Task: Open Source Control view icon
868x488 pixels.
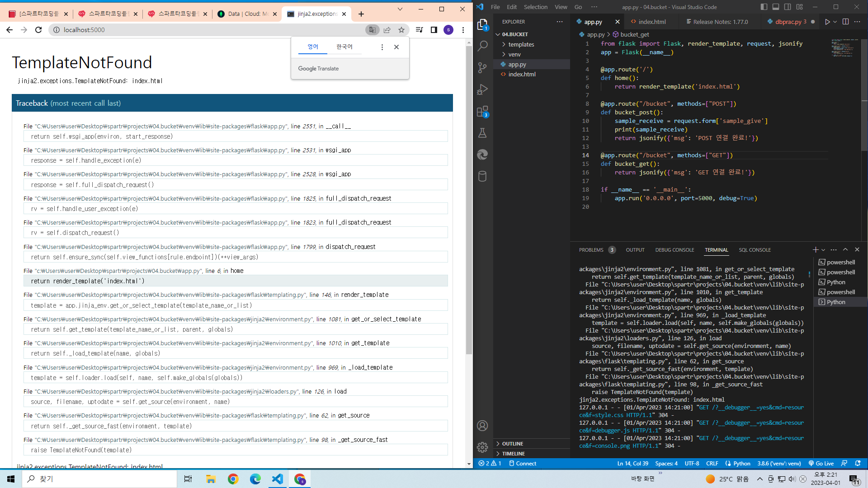Action: click(482, 68)
